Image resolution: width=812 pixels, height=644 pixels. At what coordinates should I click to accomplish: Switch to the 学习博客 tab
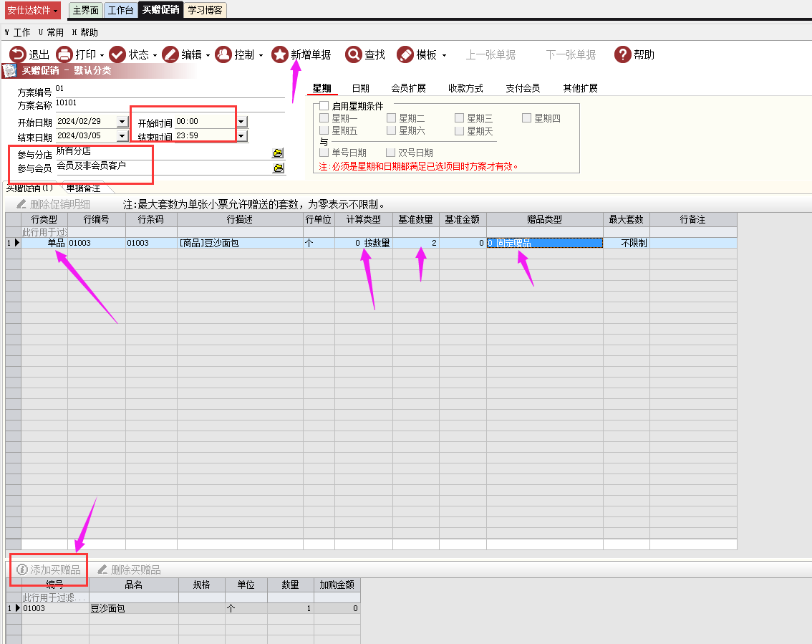point(205,10)
